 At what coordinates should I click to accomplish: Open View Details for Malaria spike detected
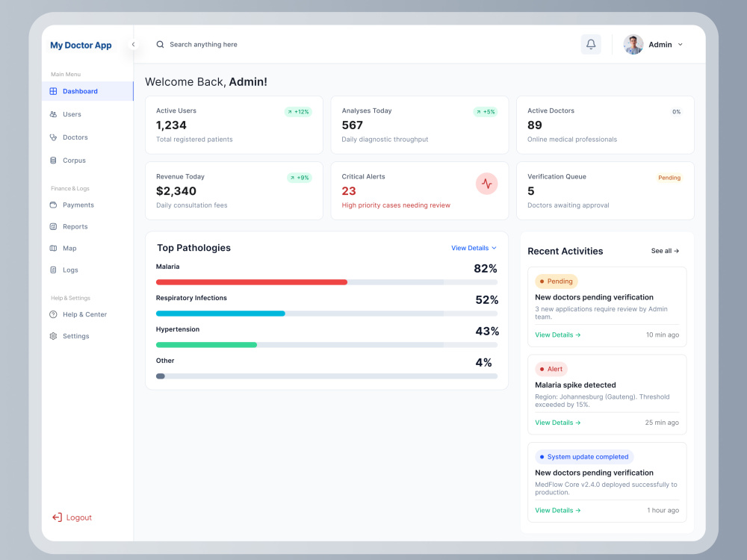pyautogui.click(x=558, y=423)
